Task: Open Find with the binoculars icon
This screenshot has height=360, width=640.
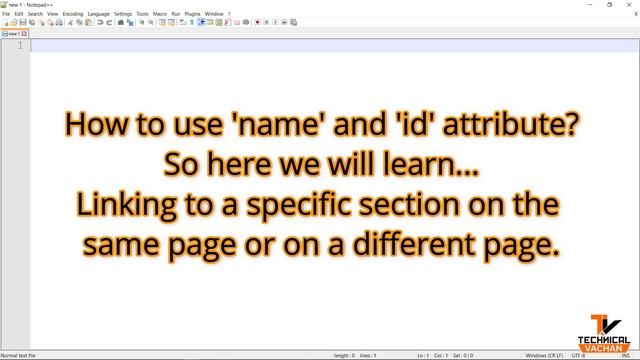Action: click(x=121, y=22)
